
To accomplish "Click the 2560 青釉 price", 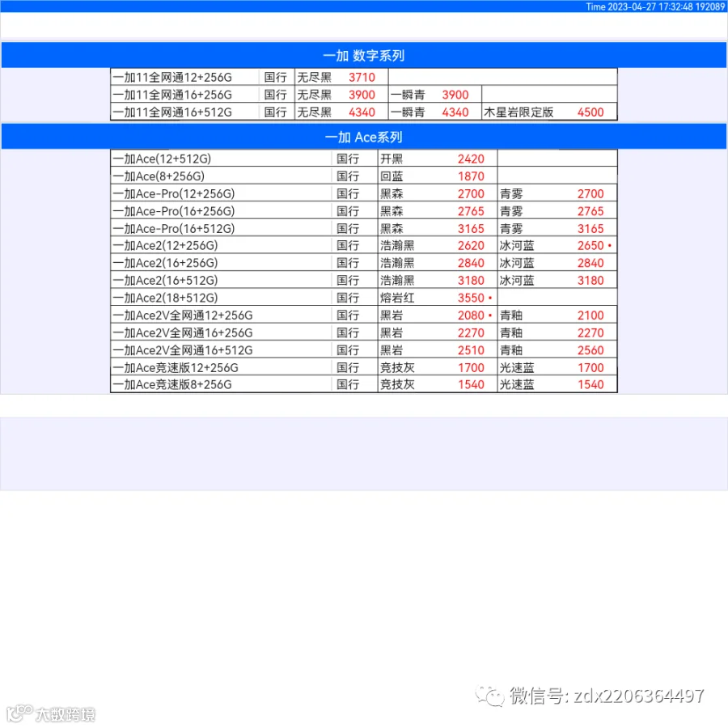I will pos(590,350).
